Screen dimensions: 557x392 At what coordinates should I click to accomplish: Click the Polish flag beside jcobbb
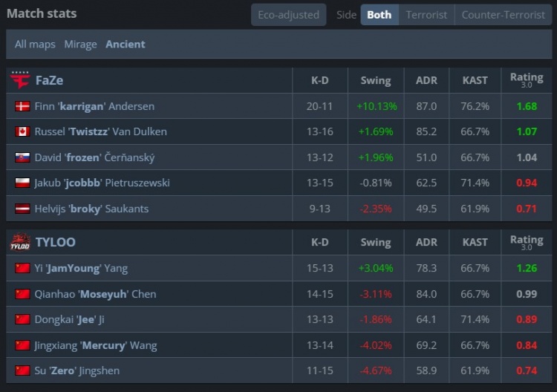click(x=22, y=183)
